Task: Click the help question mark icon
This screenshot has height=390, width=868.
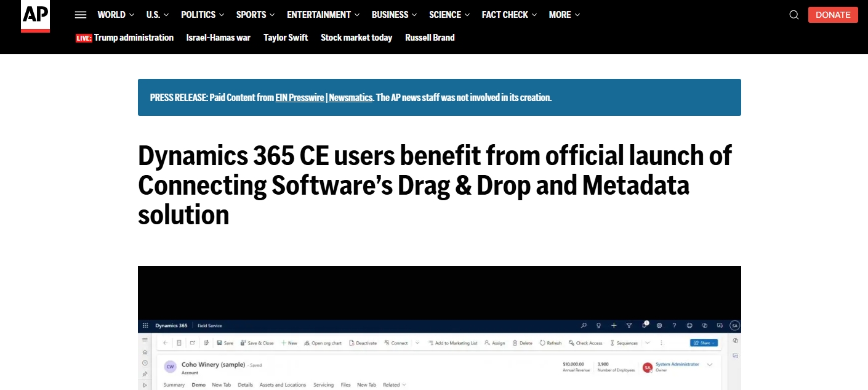Action: (674, 325)
